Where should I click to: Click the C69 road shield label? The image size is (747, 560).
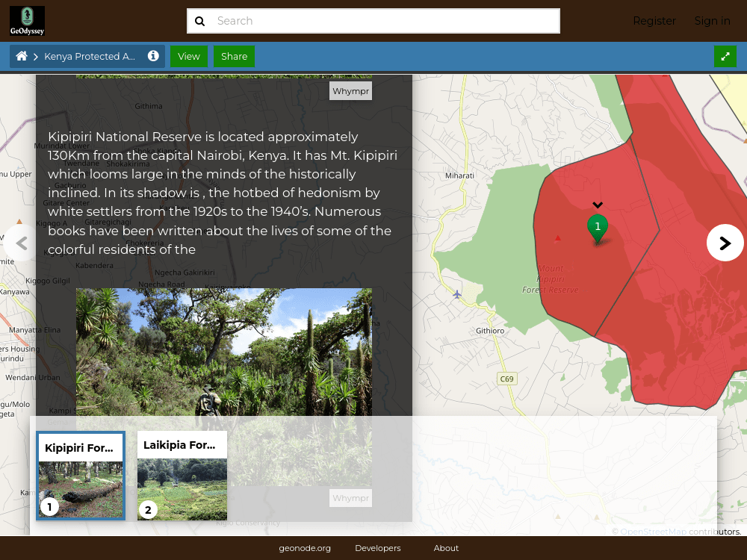[x=507, y=379]
